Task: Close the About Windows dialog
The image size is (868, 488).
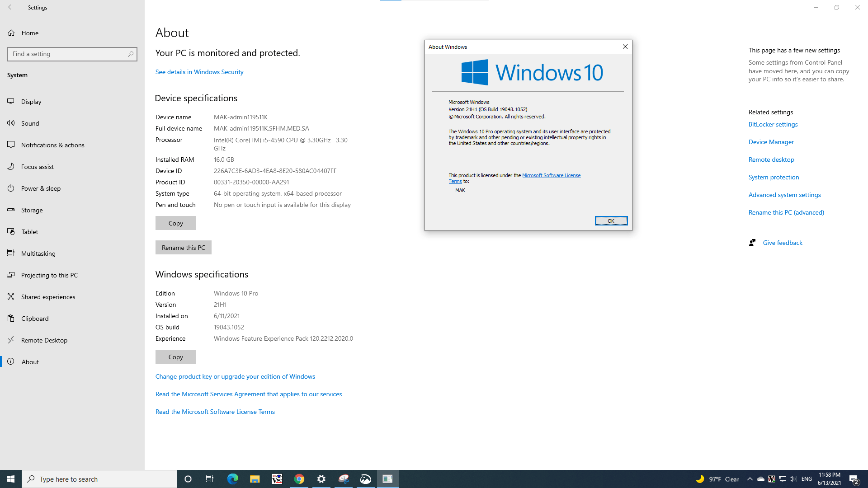Action: click(x=625, y=47)
